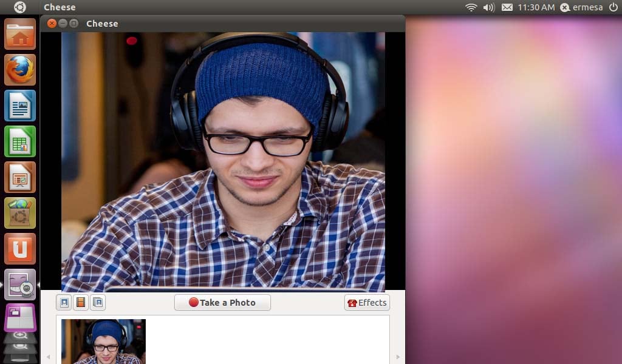The height and width of the screenshot is (364, 622).
Task: Open the Ubuntu Software Center
Action: pyautogui.click(x=20, y=213)
